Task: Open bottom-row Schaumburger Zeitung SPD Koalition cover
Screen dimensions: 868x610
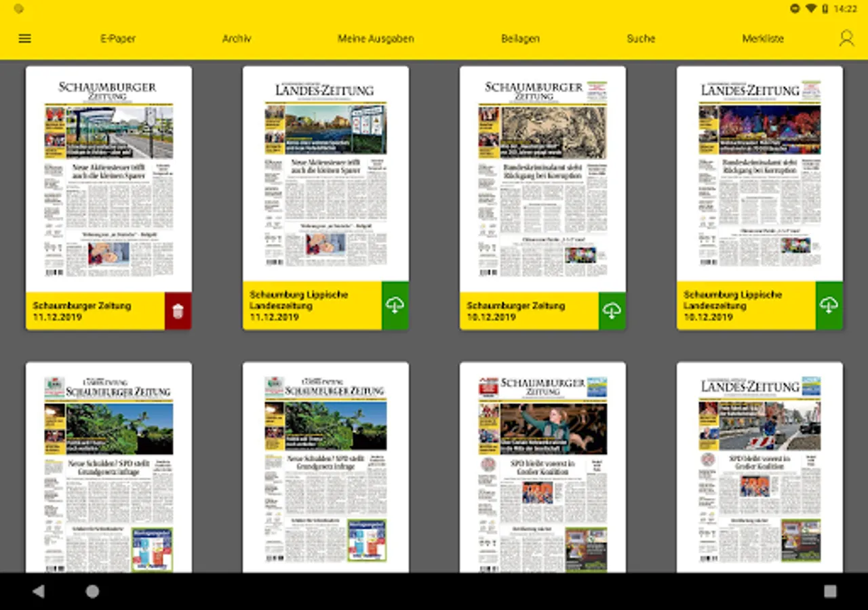Action: tap(542, 468)
